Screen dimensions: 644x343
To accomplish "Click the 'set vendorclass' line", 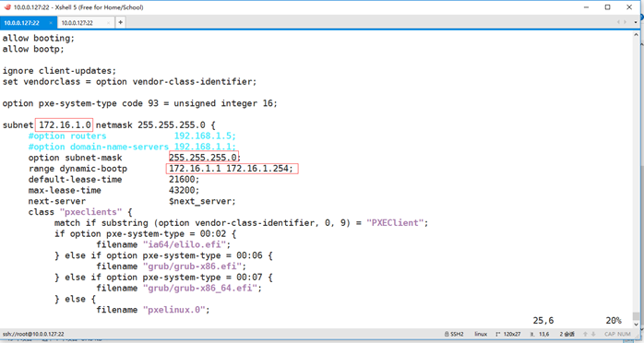I will coord(129,82).
